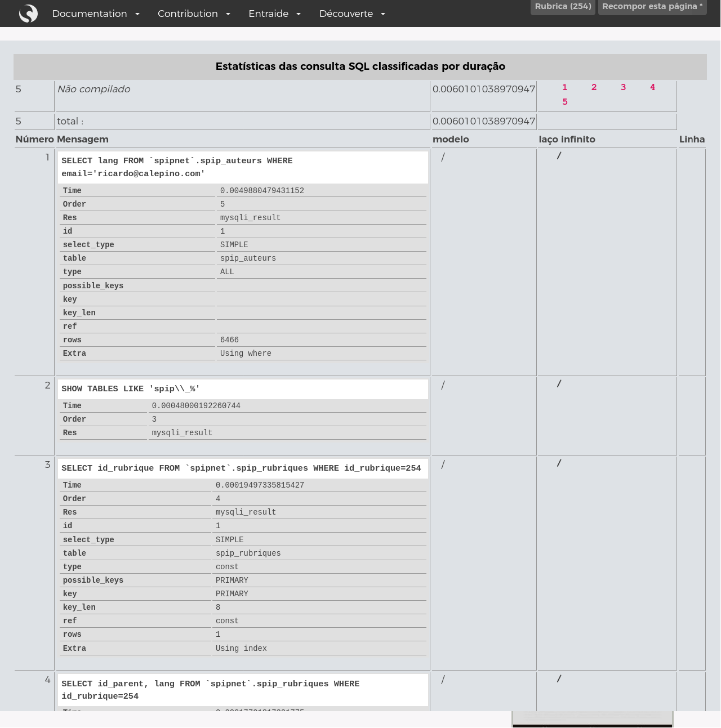Screen dimensions: 721x728
Task: Click modelo slash in the SHOW TABLES row
Action: point(443,385)
